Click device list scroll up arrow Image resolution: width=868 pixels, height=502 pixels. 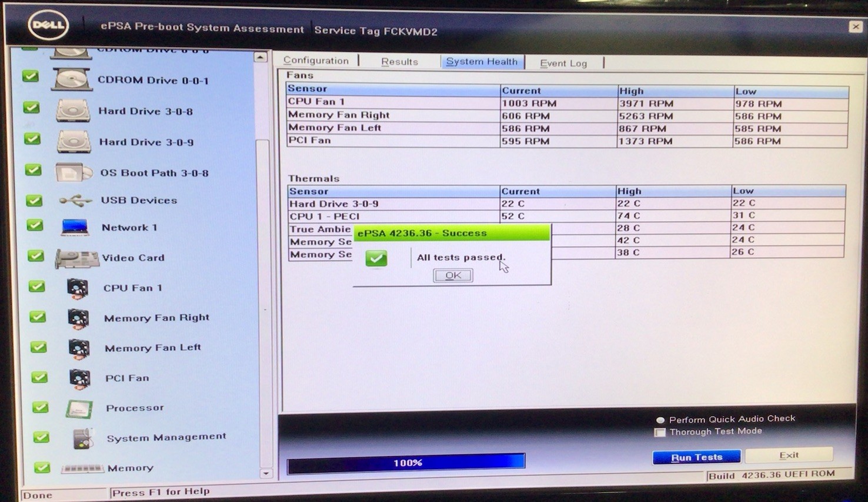(261, 57)
